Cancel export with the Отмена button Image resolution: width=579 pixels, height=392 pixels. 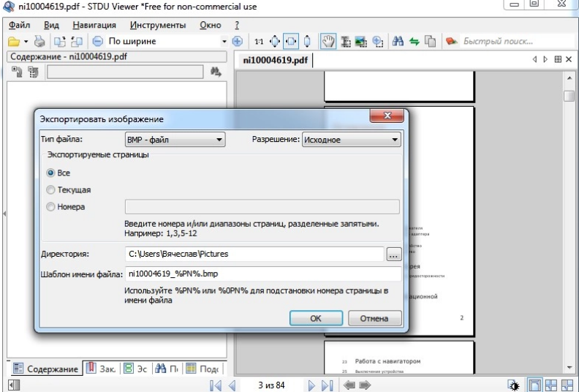pos(374,318)
